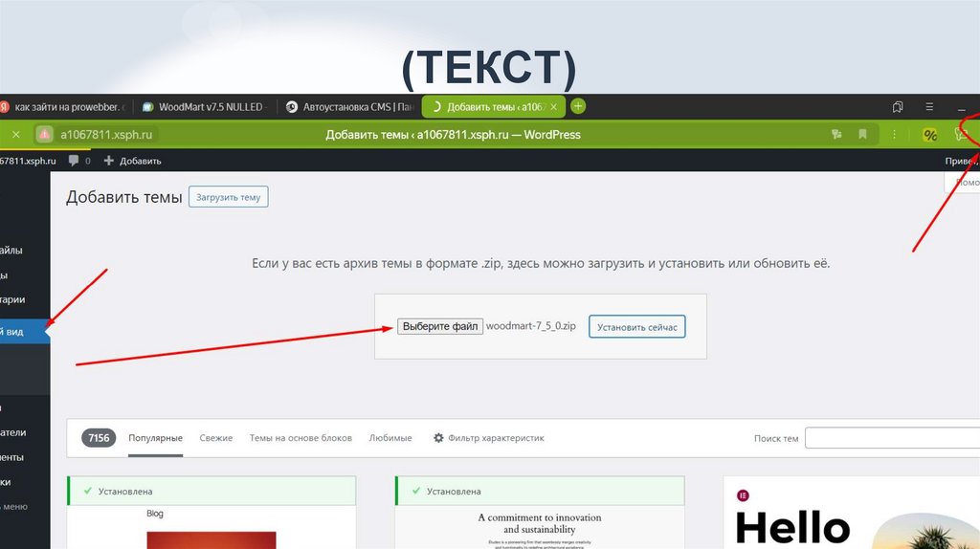Open the first installed theme Blog thumbnail

(x=212, y=528)
